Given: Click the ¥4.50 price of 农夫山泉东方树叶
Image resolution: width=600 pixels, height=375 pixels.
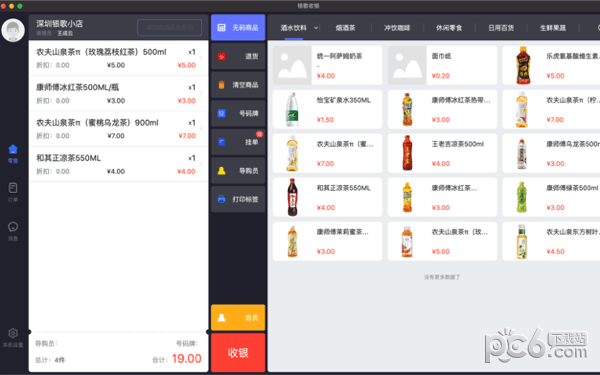Looking at the screenshot, I should (x=555, y=251).
